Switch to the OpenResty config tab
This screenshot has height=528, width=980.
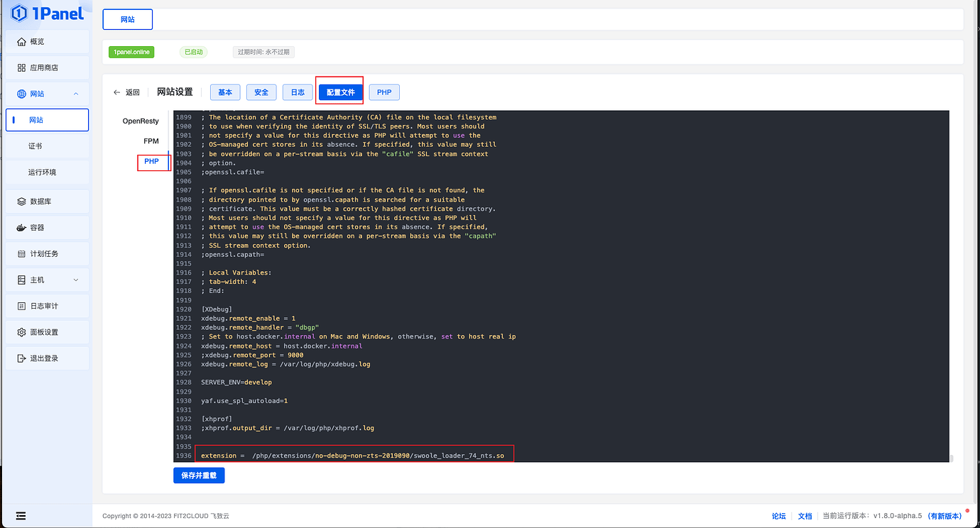[140, 121]
